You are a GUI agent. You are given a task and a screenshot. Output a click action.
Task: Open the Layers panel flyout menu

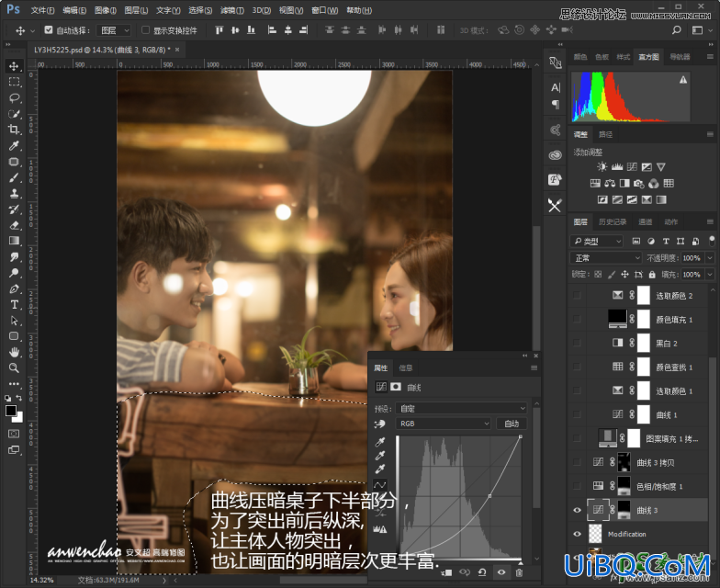click(x=710, y=222)
